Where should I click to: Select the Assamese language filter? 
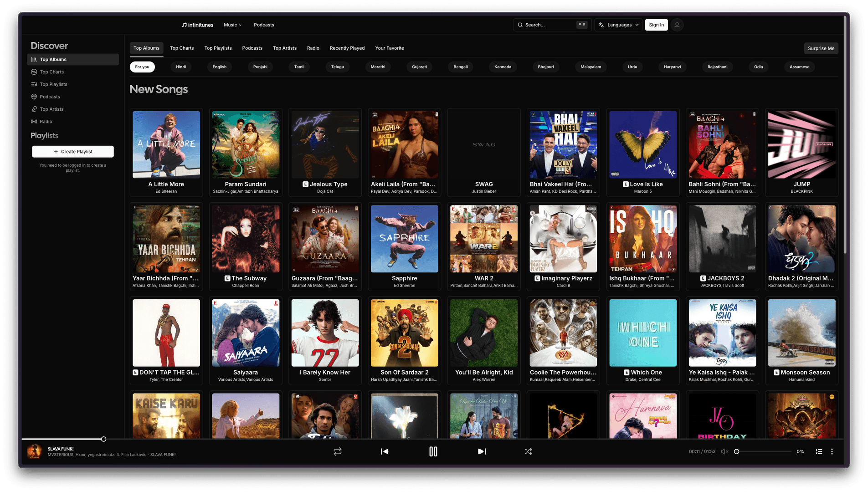point(799,67)
